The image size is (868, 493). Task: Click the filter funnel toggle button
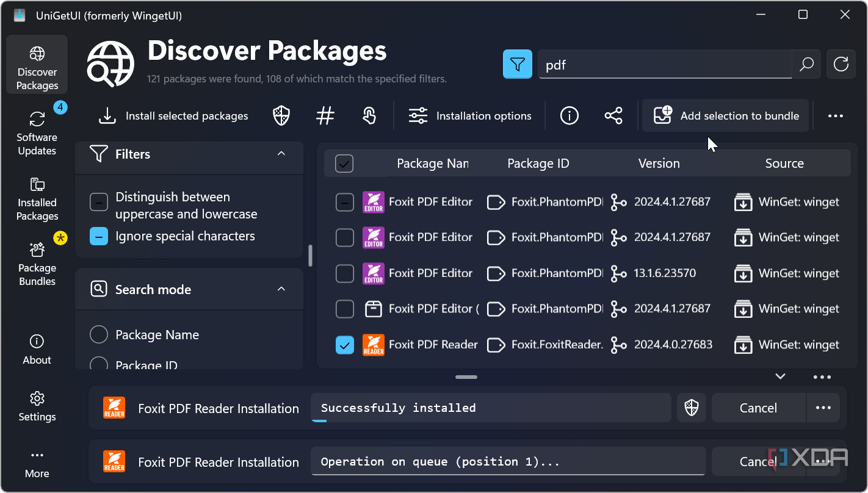click(518, 64)
